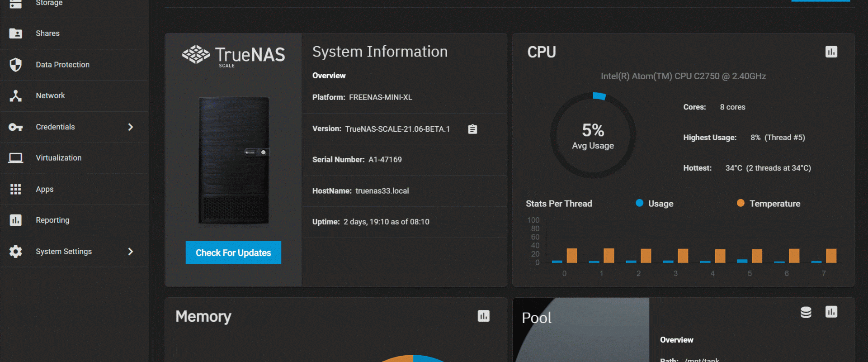Copy version with clipboard icon
This screenshot has width=868, height=362.
tap(472, 129)
